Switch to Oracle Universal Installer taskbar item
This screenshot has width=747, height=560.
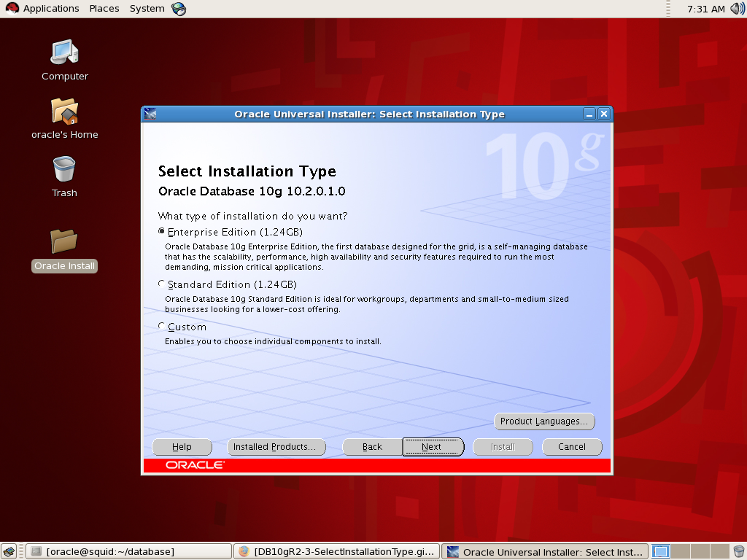click(545, 551)
